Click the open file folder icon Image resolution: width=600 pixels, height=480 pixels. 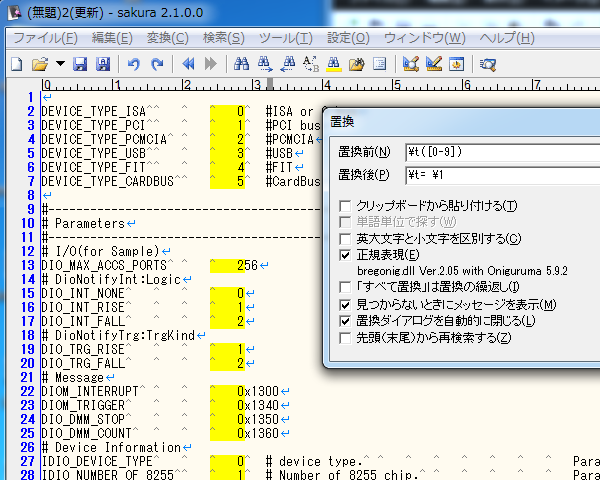click(x=40, y=64)
